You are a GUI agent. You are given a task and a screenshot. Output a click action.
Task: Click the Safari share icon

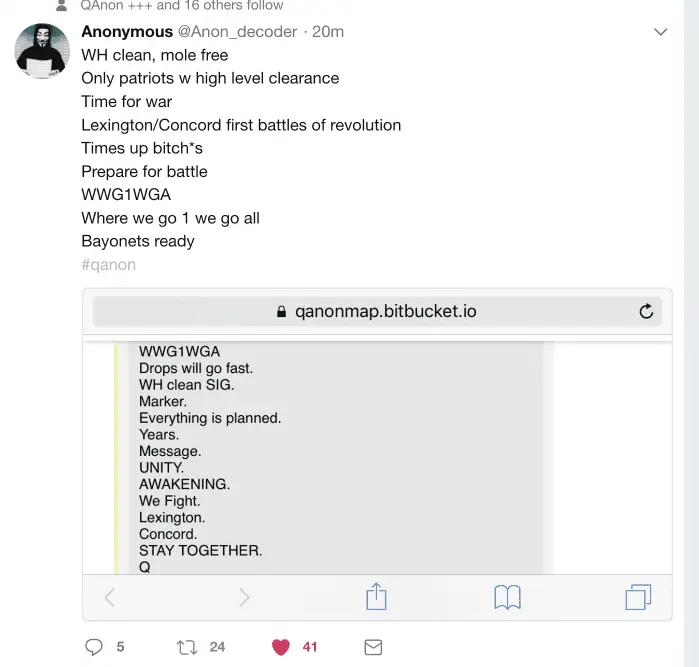376,597
